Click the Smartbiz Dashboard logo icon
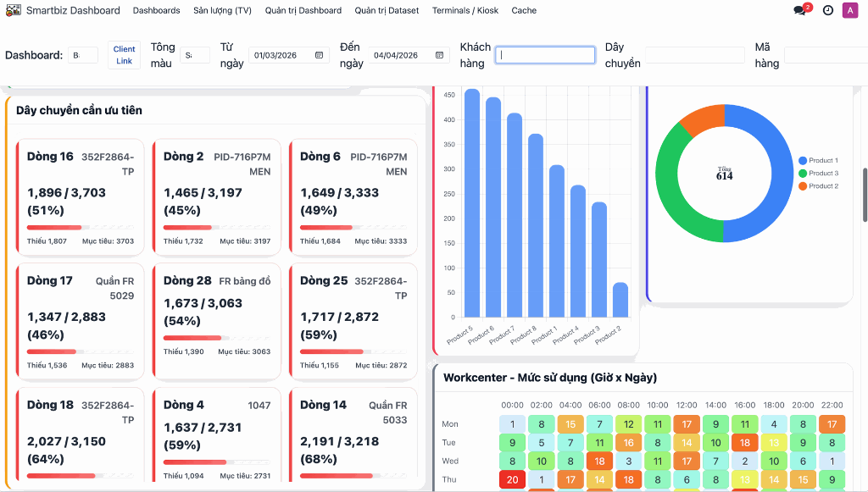This screenshot has width=868, height=492. point(13,10)
